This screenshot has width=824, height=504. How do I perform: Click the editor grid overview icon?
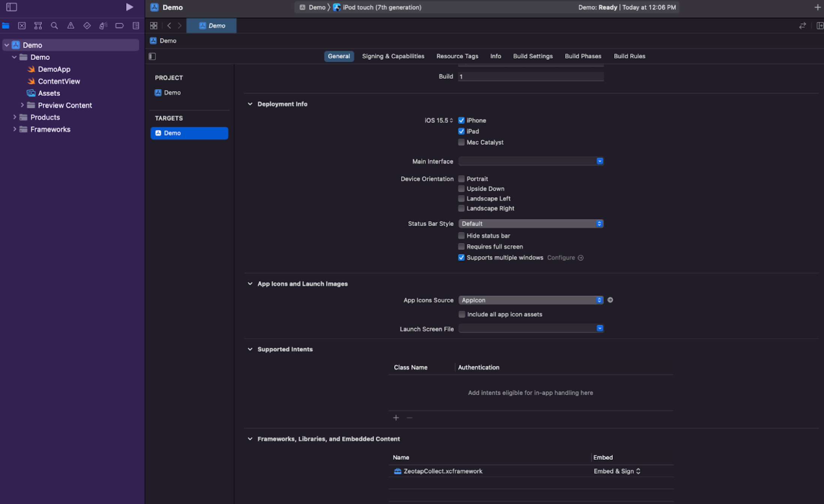click(x=153, y=25)
